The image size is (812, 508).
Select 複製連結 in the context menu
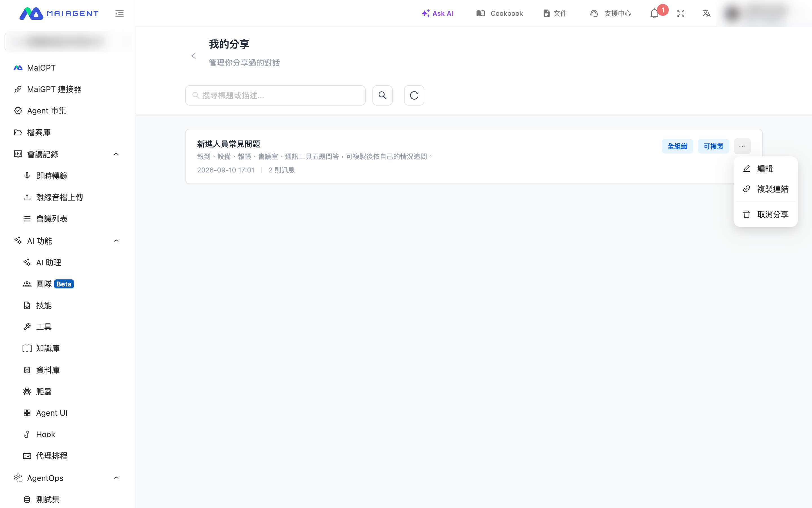coord(765,189)
